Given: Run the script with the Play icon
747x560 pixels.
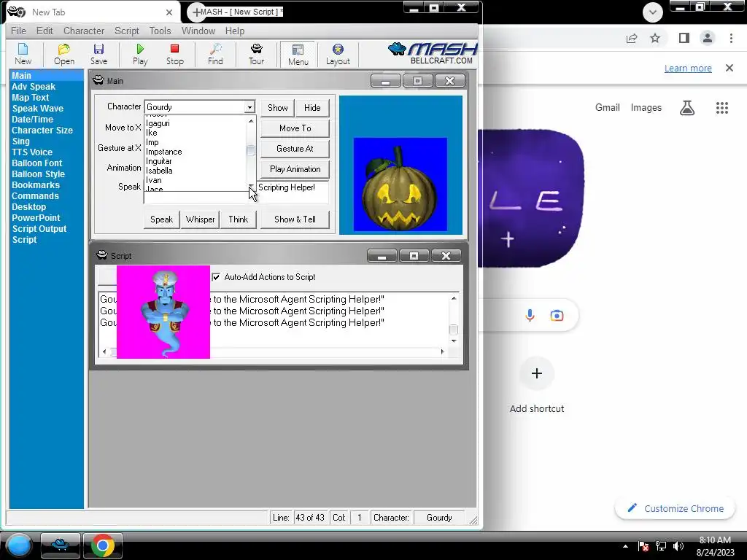Looking at the screenshot, I should (x=140, y=54).
